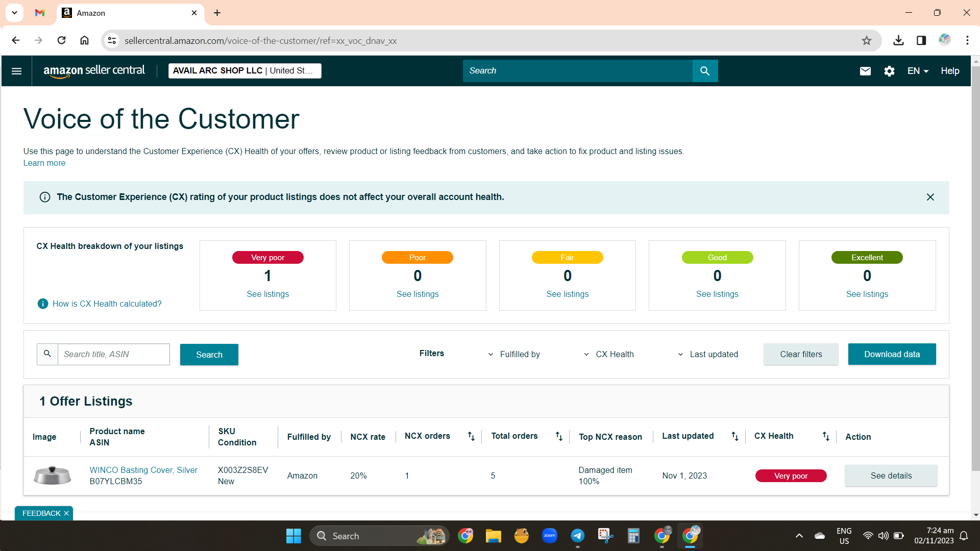Click Clear filters button
Image resolution: width=980 pixels, height=551 pixels.
coord(801,354)
